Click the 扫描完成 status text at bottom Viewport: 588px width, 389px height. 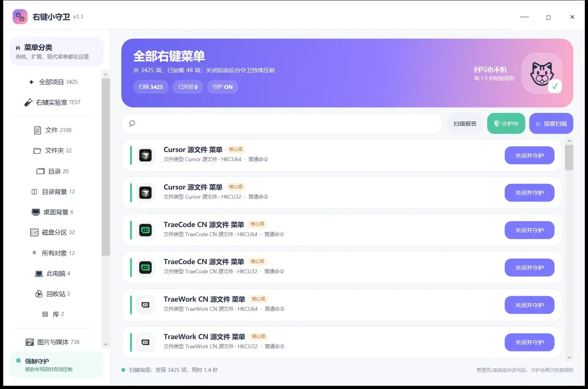tap(173, 370)
